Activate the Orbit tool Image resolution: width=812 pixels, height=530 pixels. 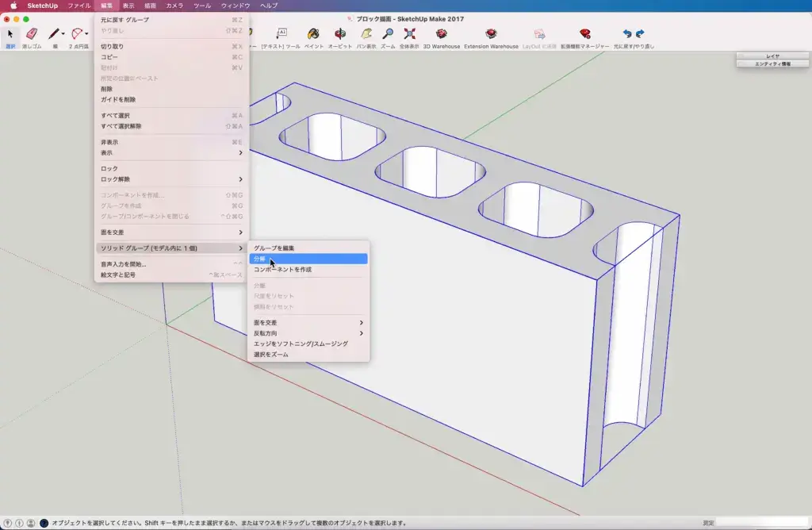339,34
